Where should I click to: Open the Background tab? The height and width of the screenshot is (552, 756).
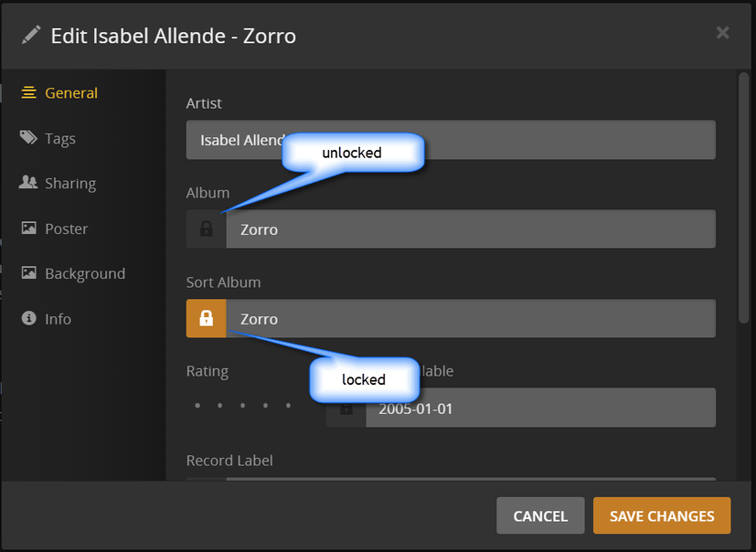84,273
